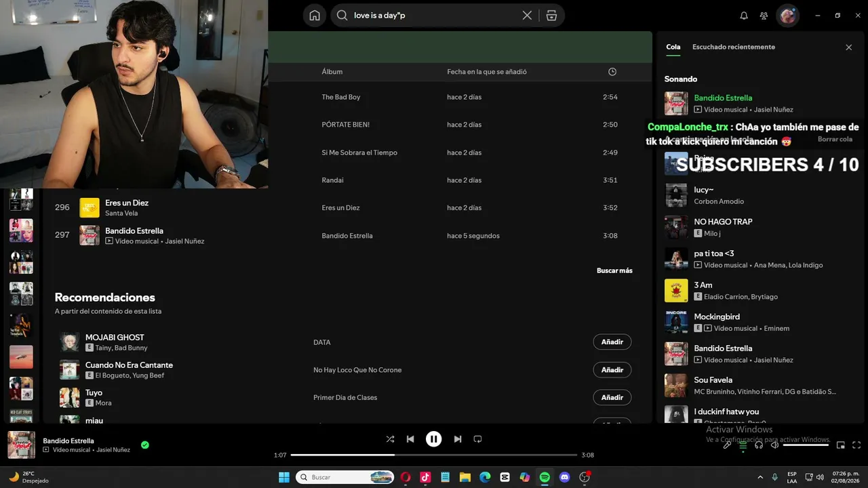
Task: Open the profile avatar menu
Action: (x=788, y=16)
